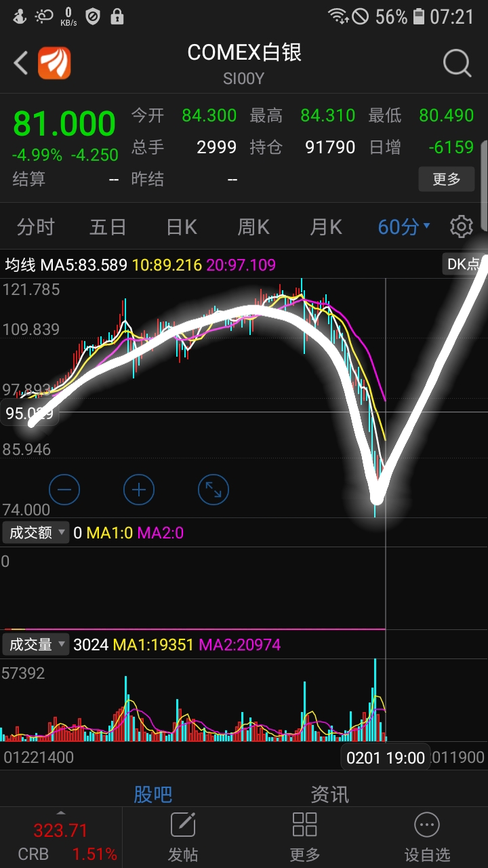This screenshot has width=488, height=868.
Task: Switch to 五日 chart tab
Action: tap(108, 226)
